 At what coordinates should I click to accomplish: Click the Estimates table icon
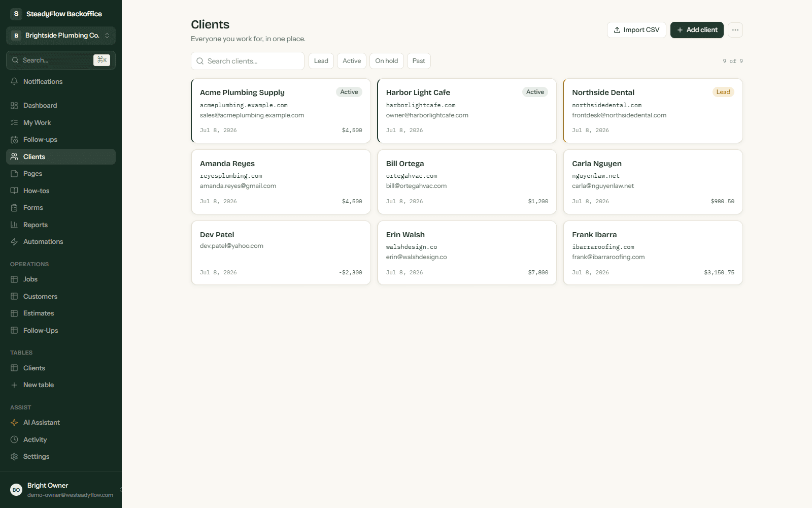14,313
